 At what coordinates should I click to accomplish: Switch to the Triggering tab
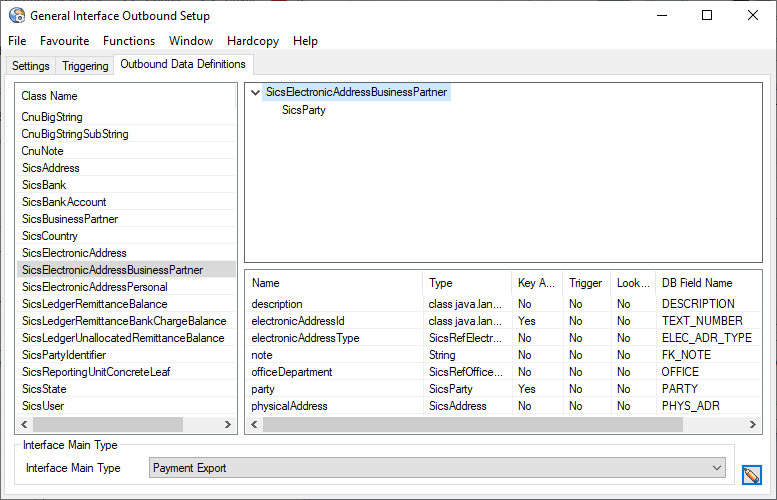coord(85,66)
